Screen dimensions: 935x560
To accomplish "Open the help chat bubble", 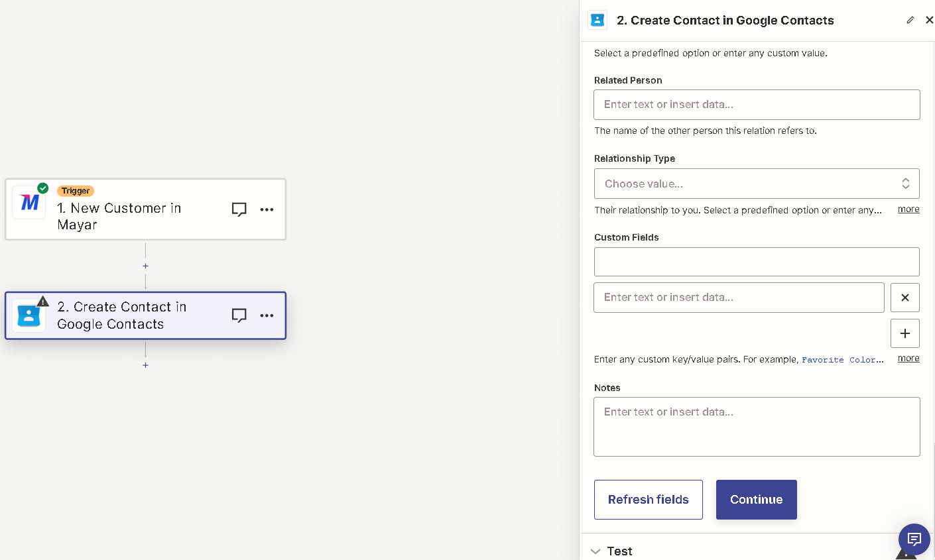I will (914, 539).
